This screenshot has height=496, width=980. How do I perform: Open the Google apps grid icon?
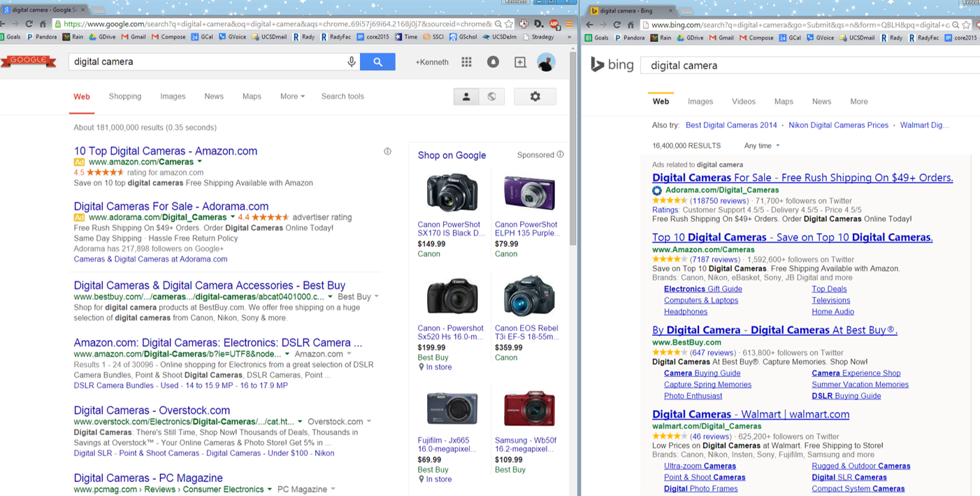(466, 62)
